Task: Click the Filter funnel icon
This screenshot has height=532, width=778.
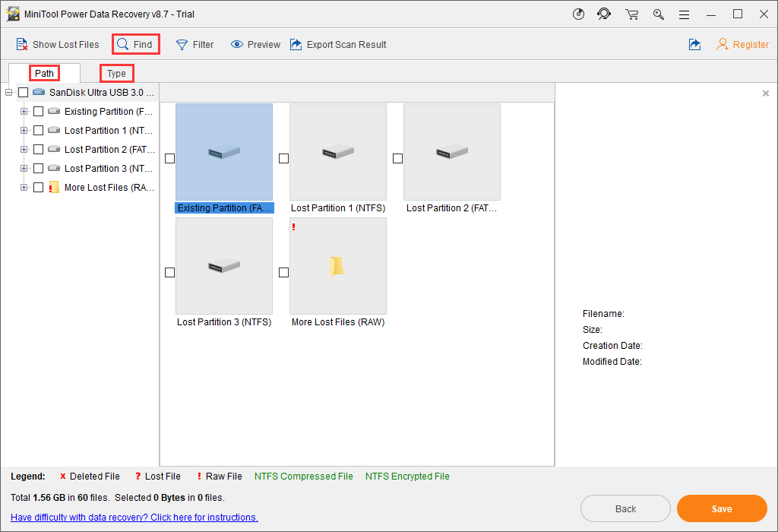Action: click(x=182, y=45)
